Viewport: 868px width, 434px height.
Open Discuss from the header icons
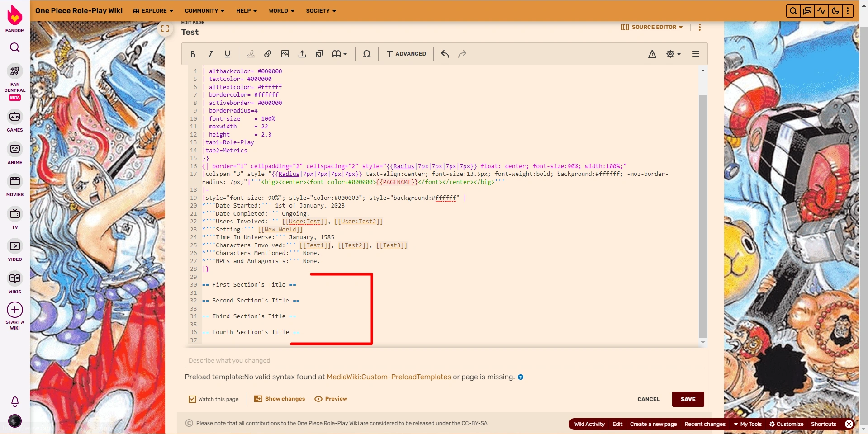coord(807,11)
